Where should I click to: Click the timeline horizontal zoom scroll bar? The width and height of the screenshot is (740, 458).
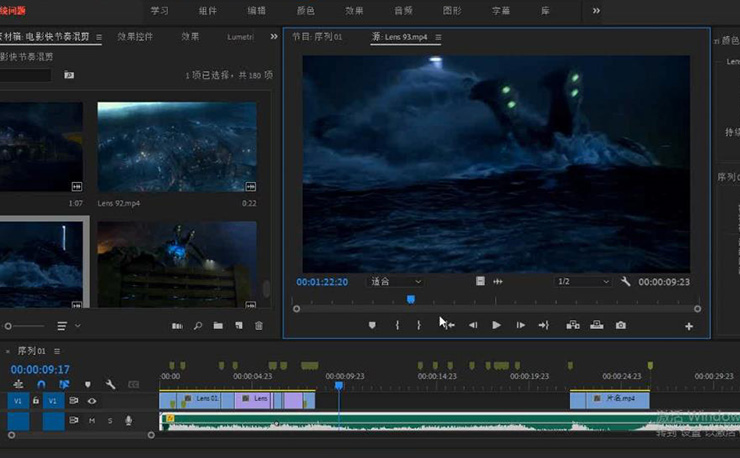pyautogui.click(x=81, y=435)
